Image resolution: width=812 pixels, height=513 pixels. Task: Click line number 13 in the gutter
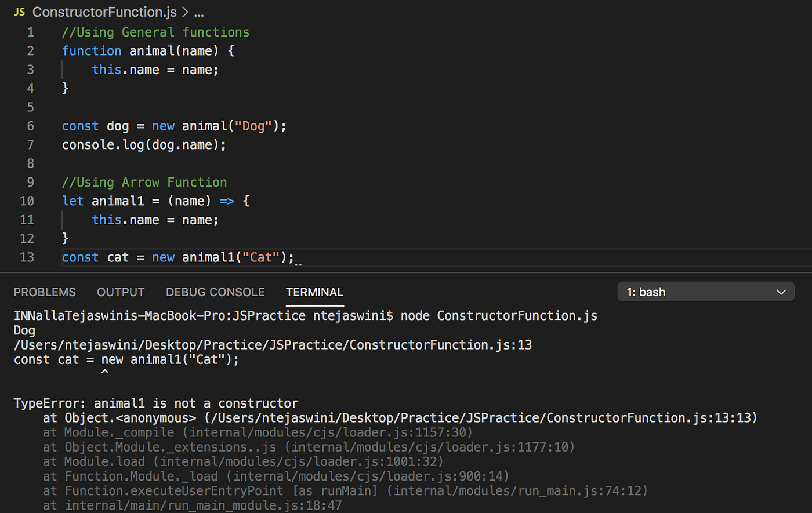click(x=27, y=257)
